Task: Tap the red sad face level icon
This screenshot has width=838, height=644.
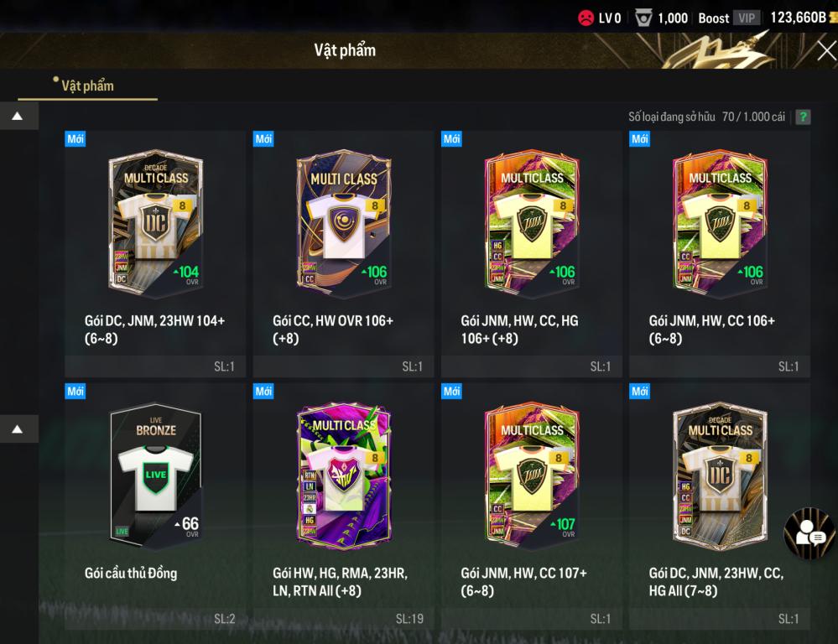Action: (x=586, y=18)
